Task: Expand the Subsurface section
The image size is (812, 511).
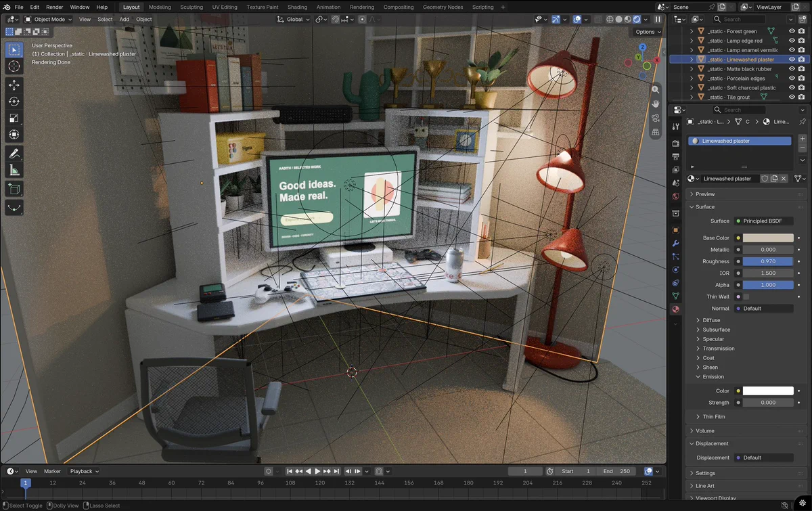Action: click(x=716, y=330)
